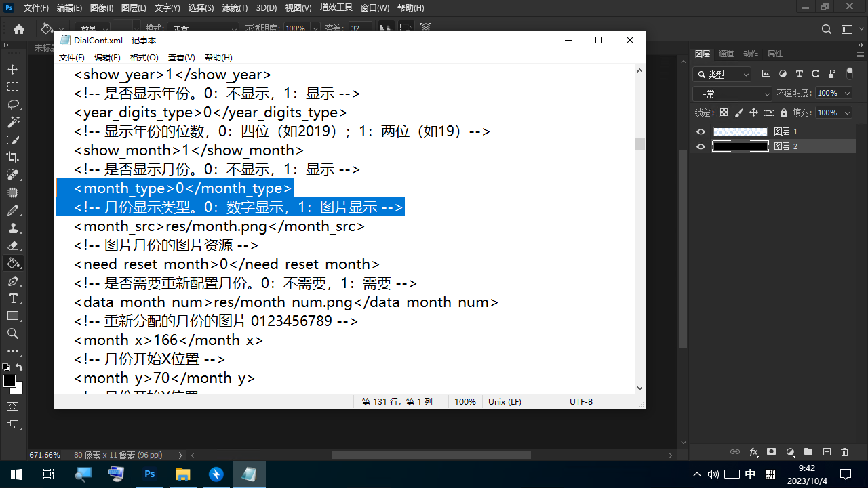Click the foreground color swatch
This screenshot has width=868, height=488.
[9, 381]
